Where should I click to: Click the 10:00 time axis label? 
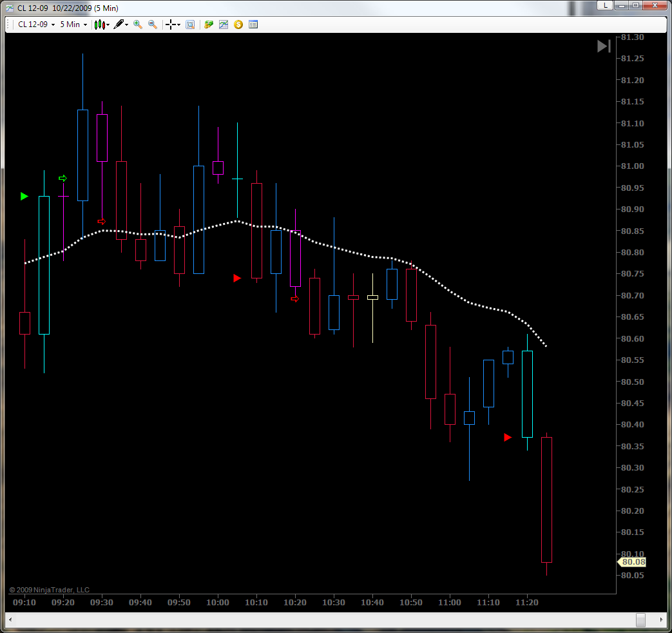[218, 603]
